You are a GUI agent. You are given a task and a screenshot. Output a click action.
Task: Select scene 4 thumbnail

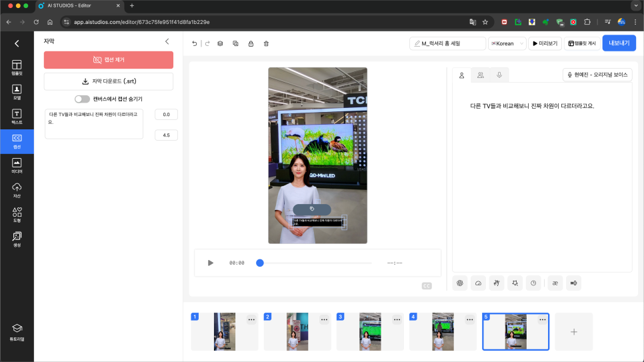[443, 331]
